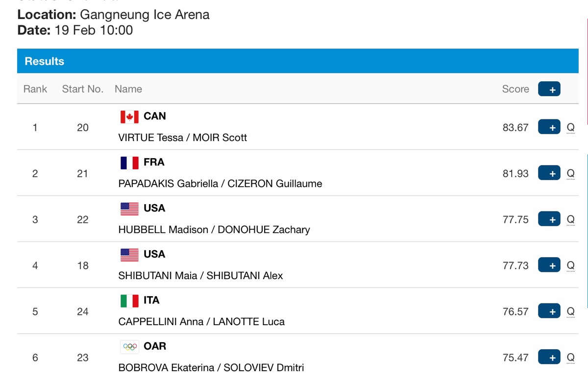Click the Q qualification mark for Italy
Viewport: 588px width, 379px height.
tap(570, 312)
